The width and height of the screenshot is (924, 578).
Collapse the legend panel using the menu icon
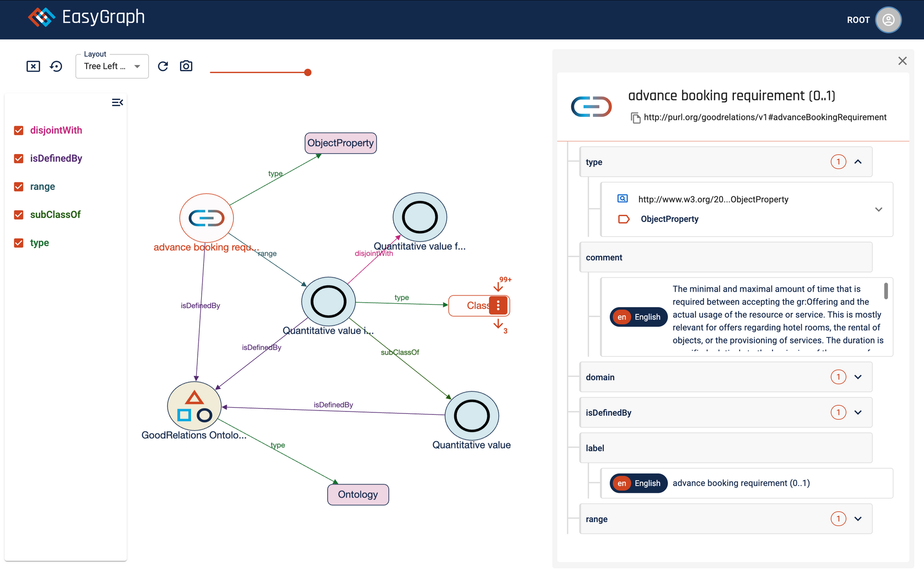117,103
